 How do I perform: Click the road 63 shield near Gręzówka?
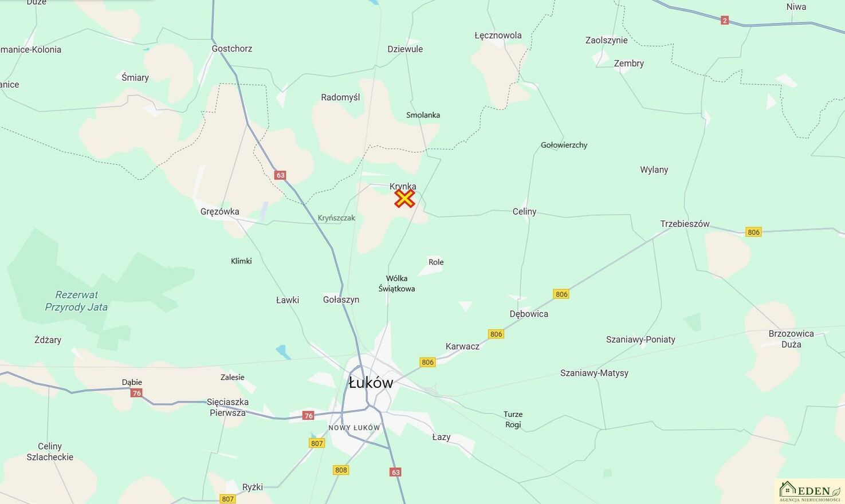click(x=280, y=175)
